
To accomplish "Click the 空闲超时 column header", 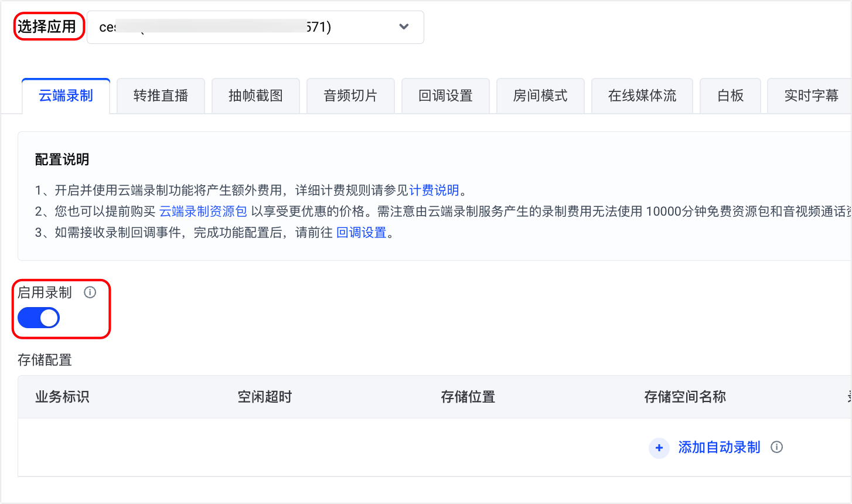I will (x=265, y=397).
